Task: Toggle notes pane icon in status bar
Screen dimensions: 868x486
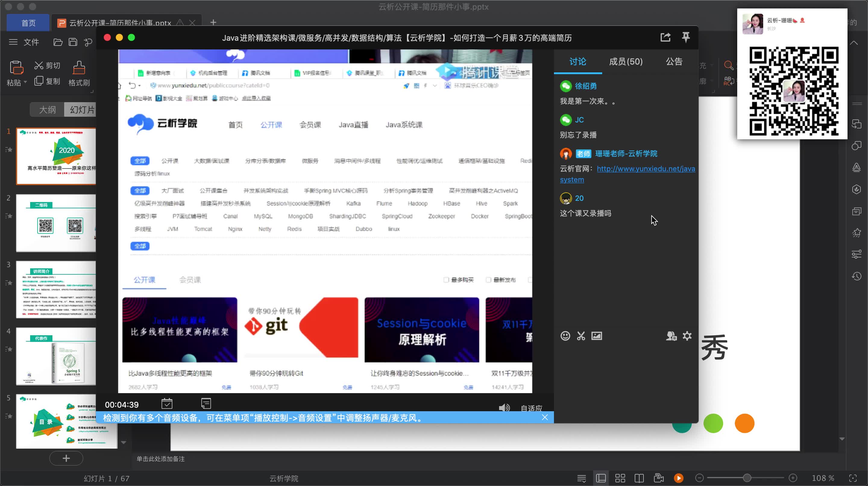Action: (582, 478)
